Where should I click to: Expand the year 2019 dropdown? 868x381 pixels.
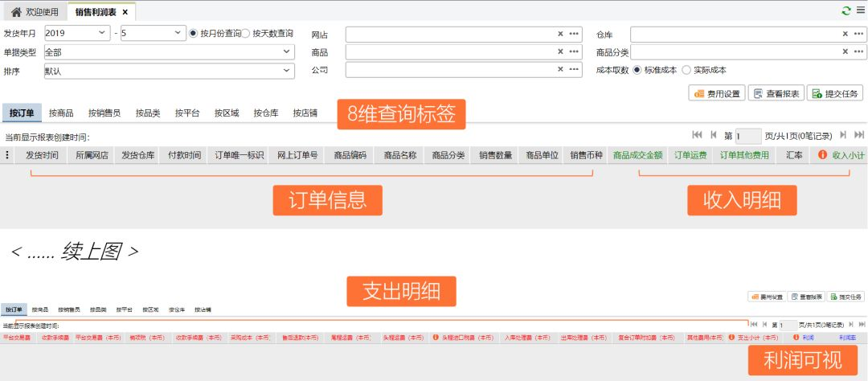(102, 33)
